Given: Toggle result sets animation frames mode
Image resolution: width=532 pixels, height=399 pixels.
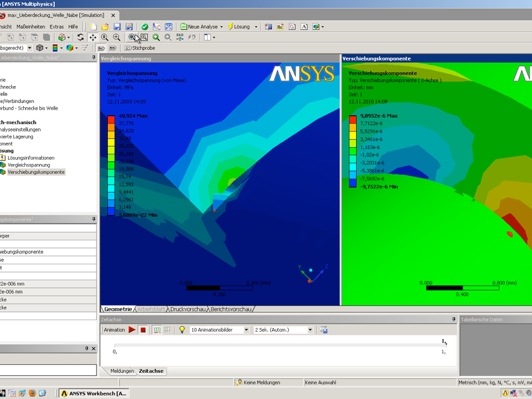Looking at the screenshot, I should pos(167,330).
